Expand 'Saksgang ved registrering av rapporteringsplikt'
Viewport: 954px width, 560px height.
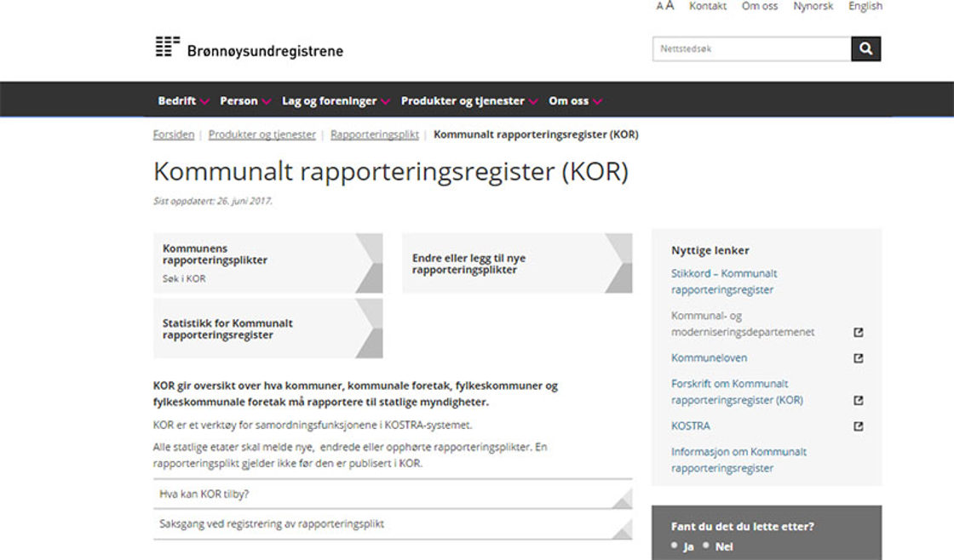(x=392, y=524)
